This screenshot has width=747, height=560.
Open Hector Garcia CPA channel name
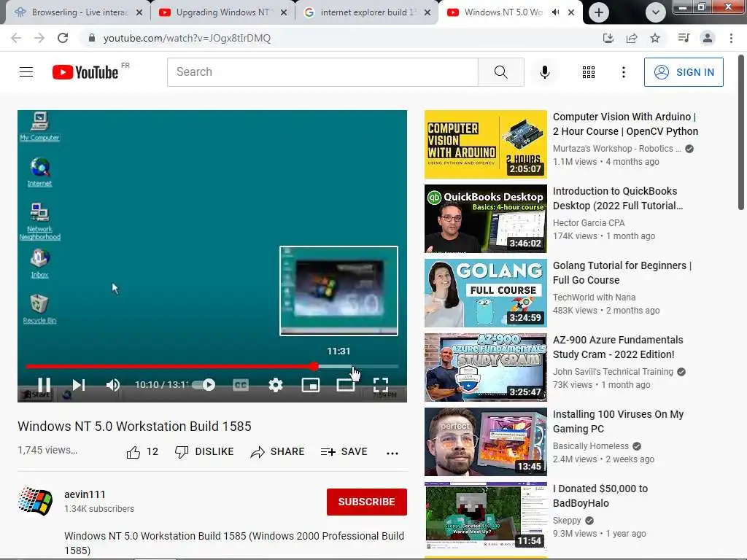coord(589,223)
